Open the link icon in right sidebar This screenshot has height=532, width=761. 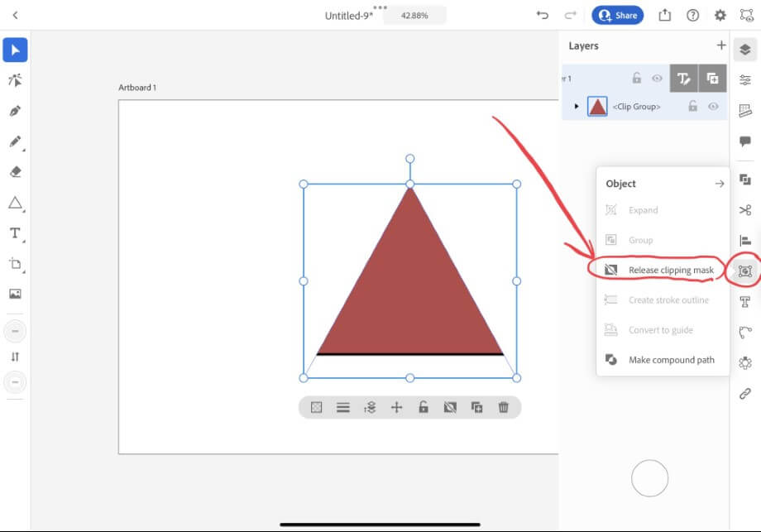745,393
